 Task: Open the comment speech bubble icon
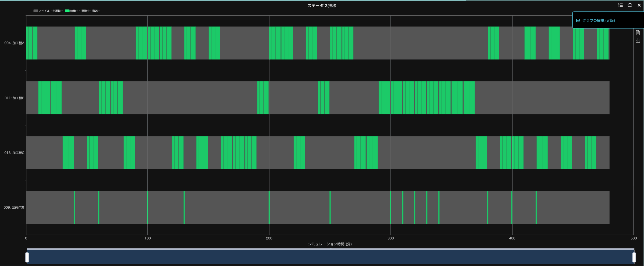click(630, 5)
